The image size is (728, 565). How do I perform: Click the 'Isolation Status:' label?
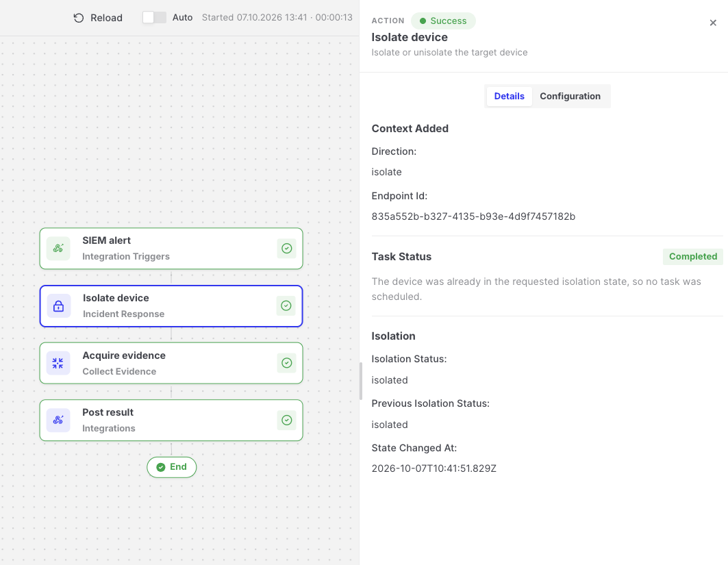[x=409, y=359]
